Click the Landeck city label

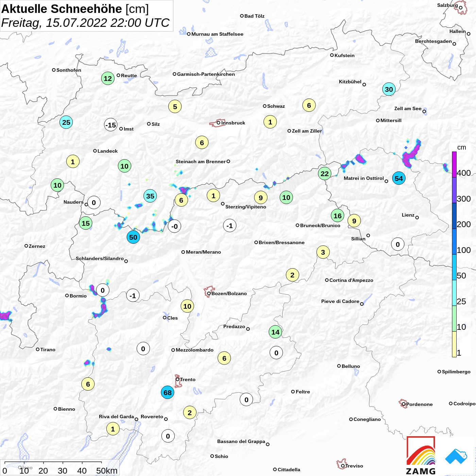pyautogui.click(x=107, y=151)
